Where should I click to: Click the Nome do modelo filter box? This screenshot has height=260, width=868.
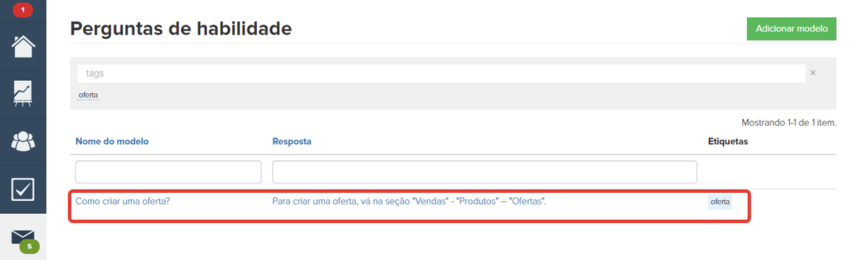169,172
